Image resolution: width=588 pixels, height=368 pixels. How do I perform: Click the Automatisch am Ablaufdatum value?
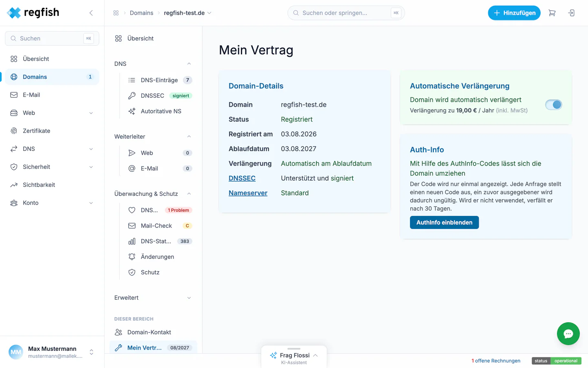[326, 164]
